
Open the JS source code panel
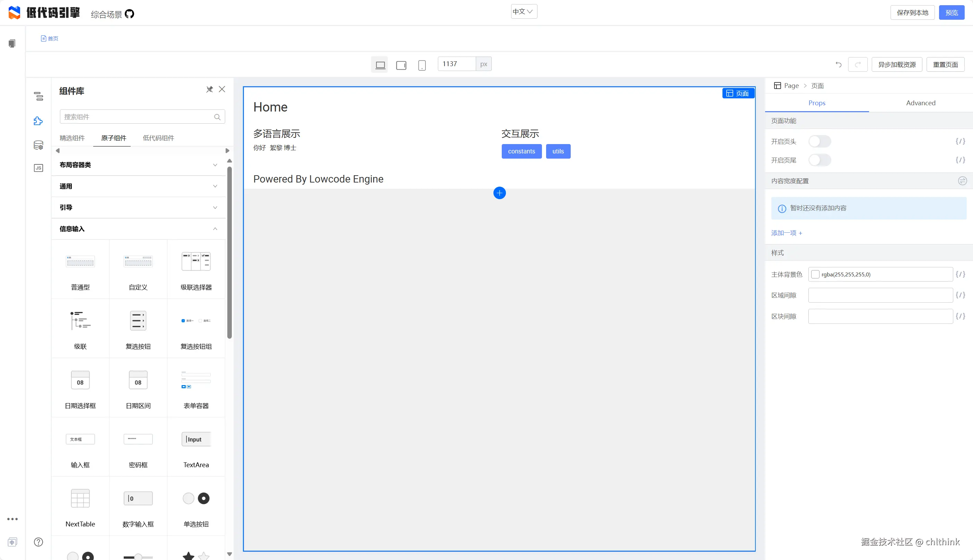click(x=38, y=168)
